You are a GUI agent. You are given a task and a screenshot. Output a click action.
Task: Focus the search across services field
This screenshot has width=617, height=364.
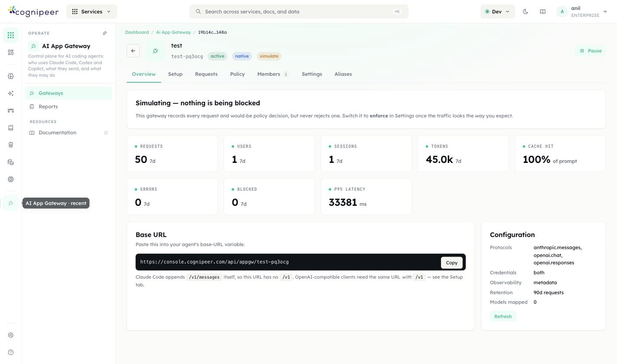tap(299, 12)
